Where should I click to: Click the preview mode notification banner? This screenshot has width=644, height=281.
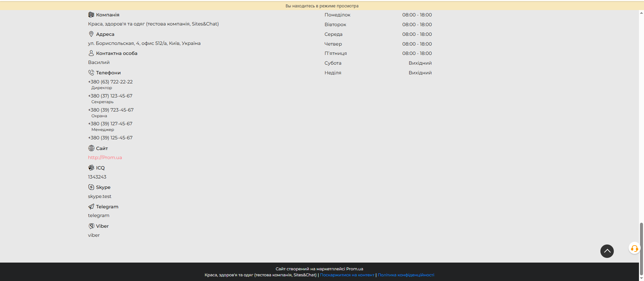pyautogui.click(x=322, y=6)
